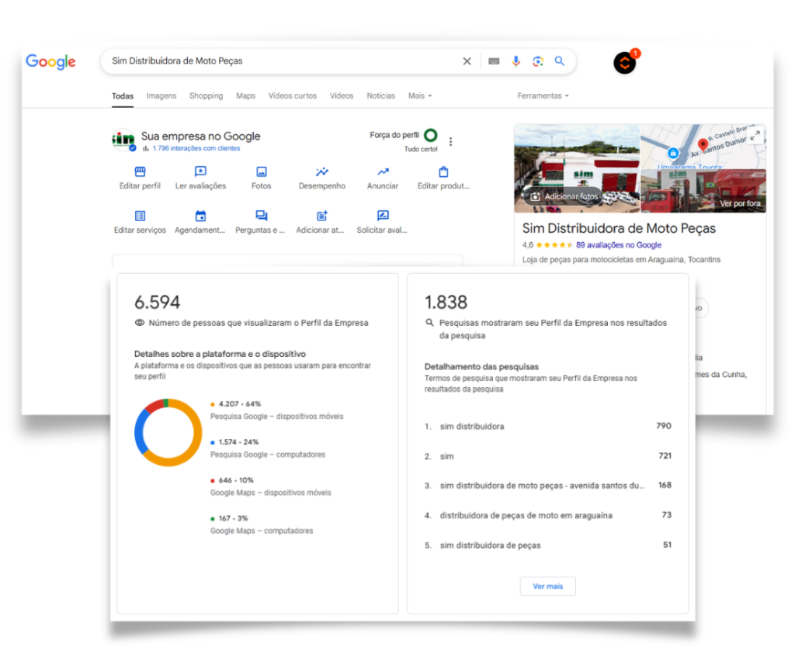The height and width of the screenshot is (672, 795).
Task: Click the 'Tudo certo!' status text
Action: coord(421,149)
